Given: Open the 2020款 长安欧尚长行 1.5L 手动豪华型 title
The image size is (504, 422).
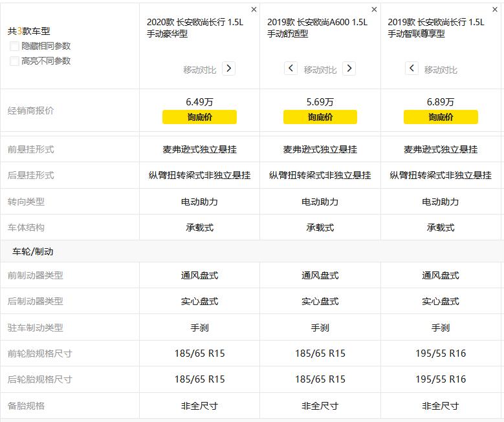Looking at the screenshot, I should 195,28.
